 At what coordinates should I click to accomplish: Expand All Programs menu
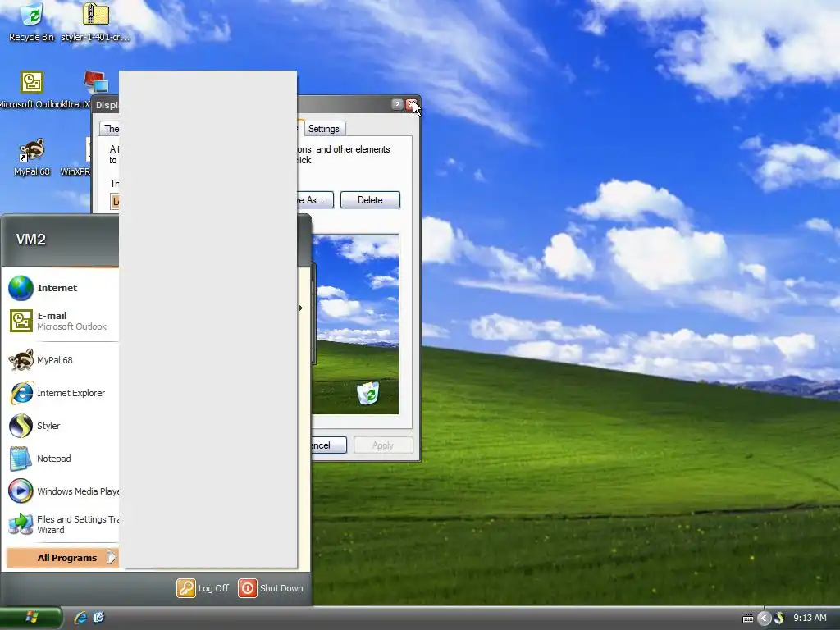[62, 558]
